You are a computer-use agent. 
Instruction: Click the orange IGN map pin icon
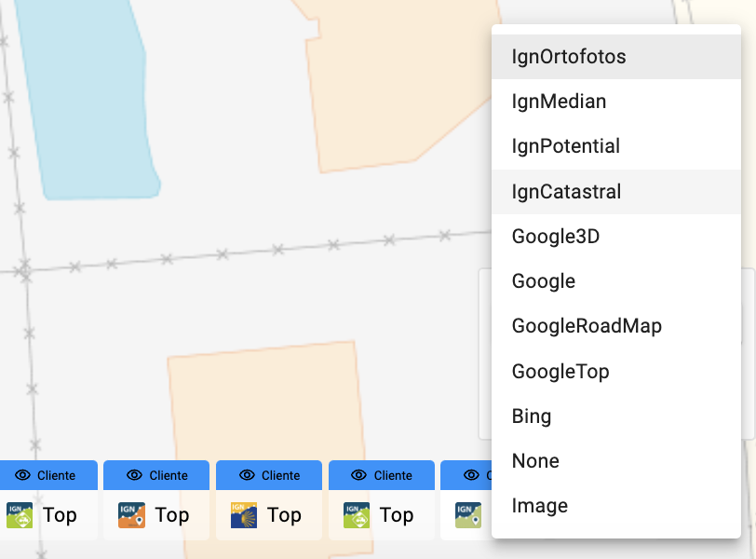(x=131, y=515)
